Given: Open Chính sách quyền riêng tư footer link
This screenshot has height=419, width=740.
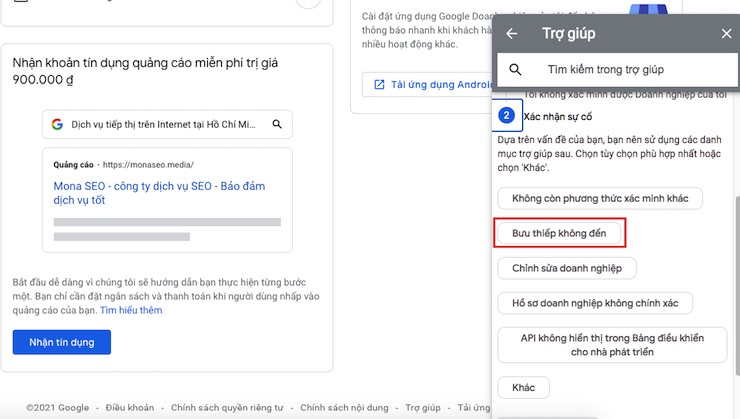Looking at the screenshot, I should pyautogui.click(x=227, y=407).
